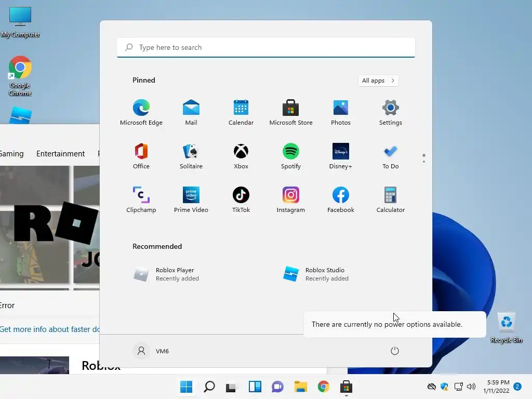Open the notification badge showing 2
The image size is (532, 399).
click(517, 387)
